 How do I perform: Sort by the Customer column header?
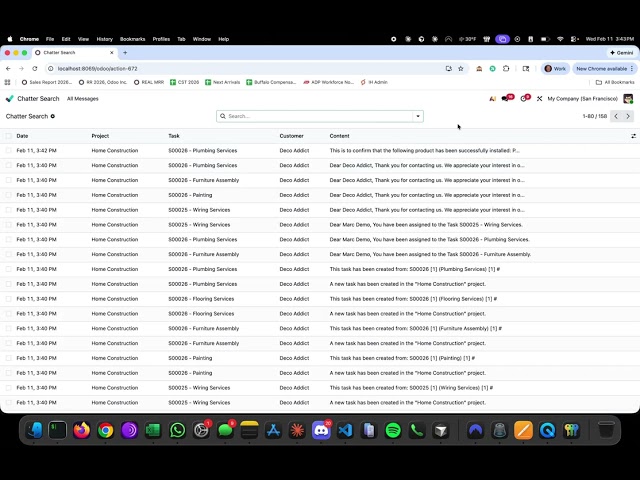(x=291, y=136)
